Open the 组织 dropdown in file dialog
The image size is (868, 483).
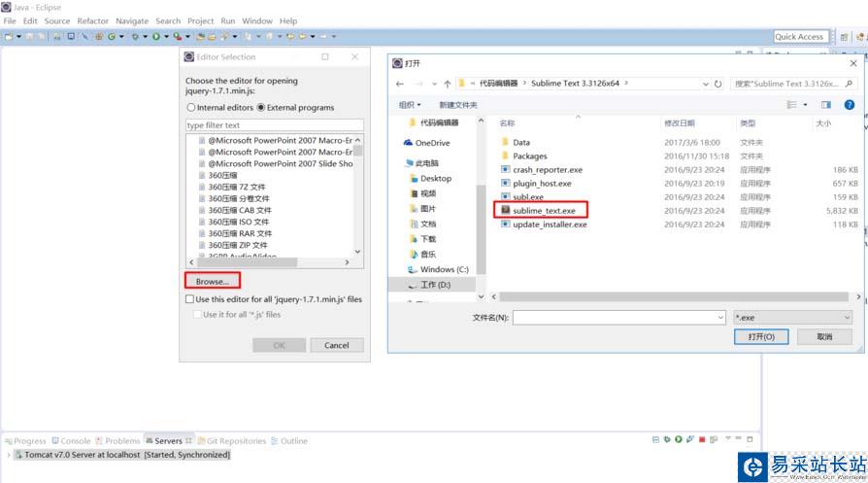(410, 105)
